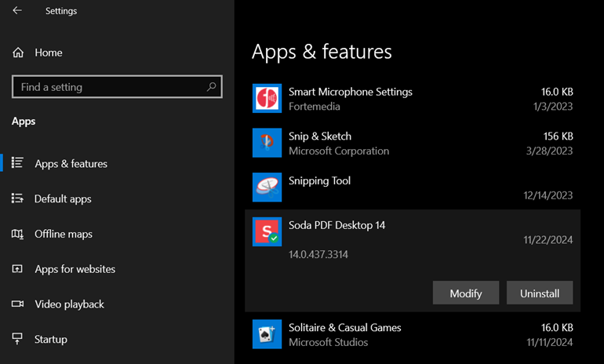Click the Snip & Sketch app icon
Viewport: 604px width, 364px height.
[267, 143]
